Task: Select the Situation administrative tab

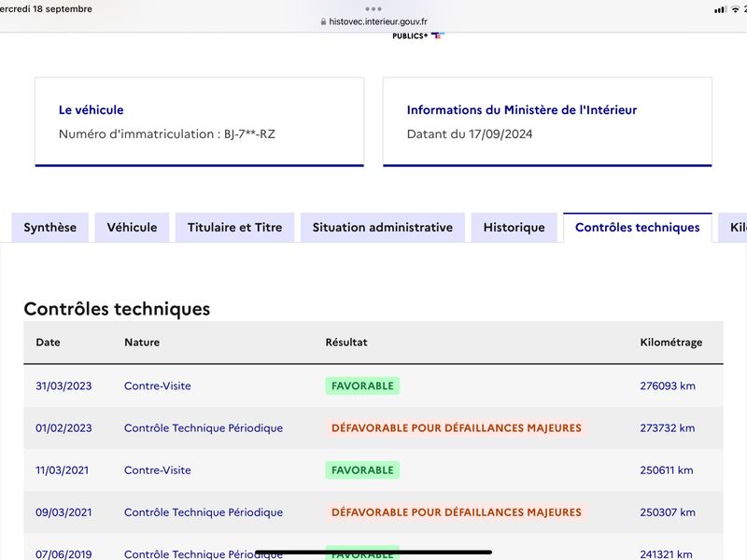Action: pos(383,228)
